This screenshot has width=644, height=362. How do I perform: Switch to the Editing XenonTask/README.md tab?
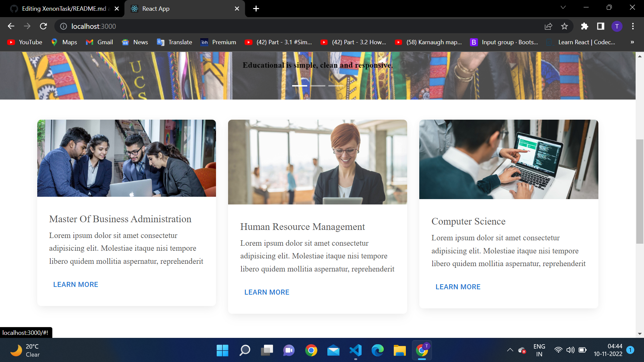click(x=64, y=9)
